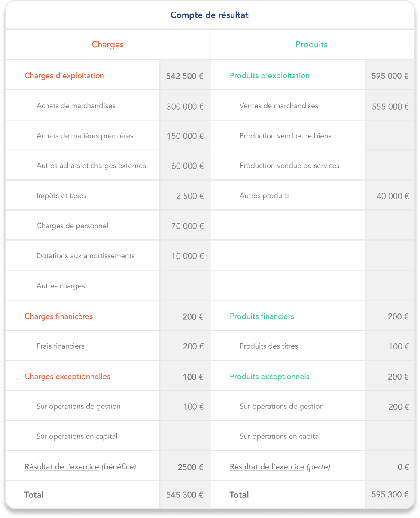This screenshot has height=518, width=420.
Task: Click the Charges d'exploitation section label
Action: click(x=64, y=76)
